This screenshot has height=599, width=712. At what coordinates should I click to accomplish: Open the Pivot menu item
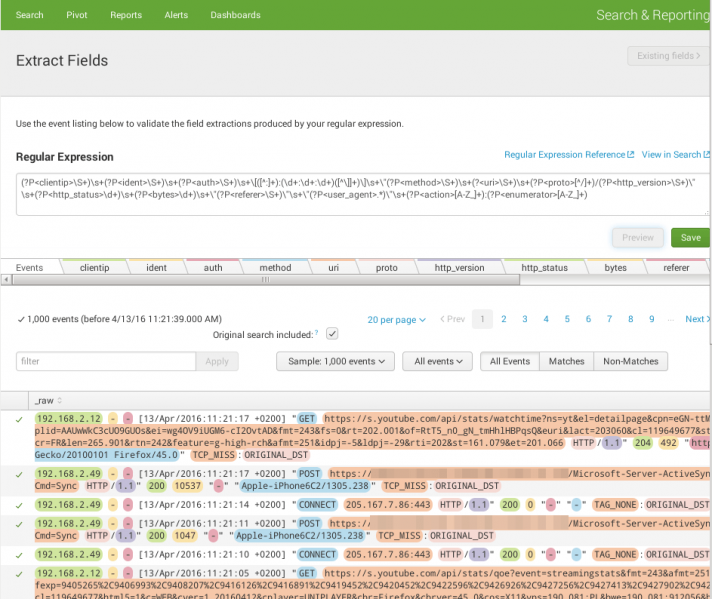77,15
